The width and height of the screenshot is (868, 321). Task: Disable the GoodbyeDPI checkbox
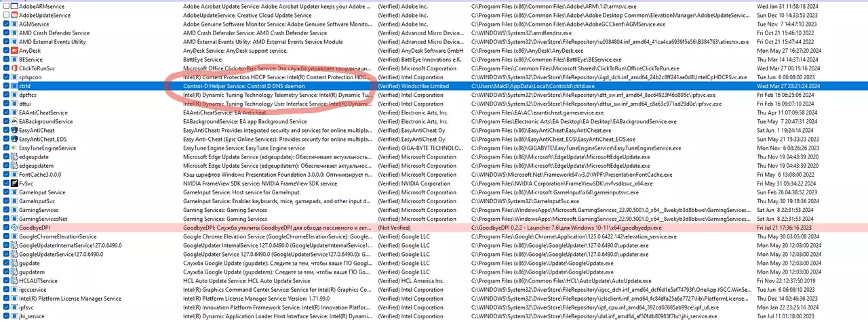click(x=6, y=228)
